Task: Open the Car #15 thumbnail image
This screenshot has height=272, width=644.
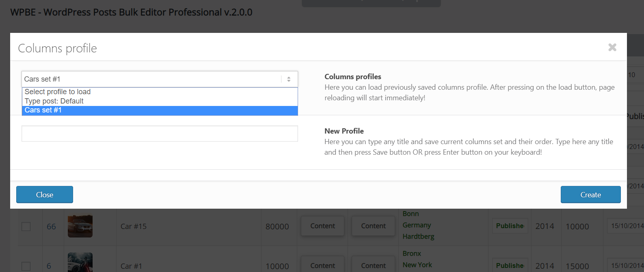Action: click(x=80, y=226)
